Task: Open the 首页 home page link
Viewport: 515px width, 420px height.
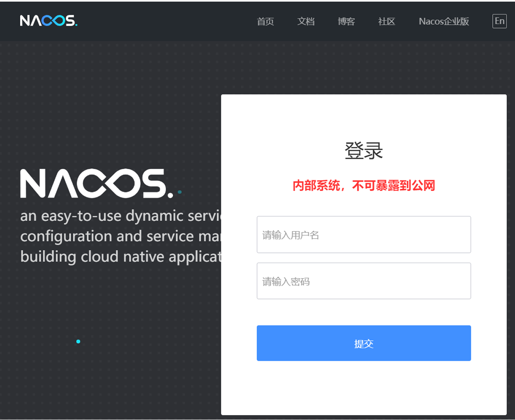Action: coord(265,21)
